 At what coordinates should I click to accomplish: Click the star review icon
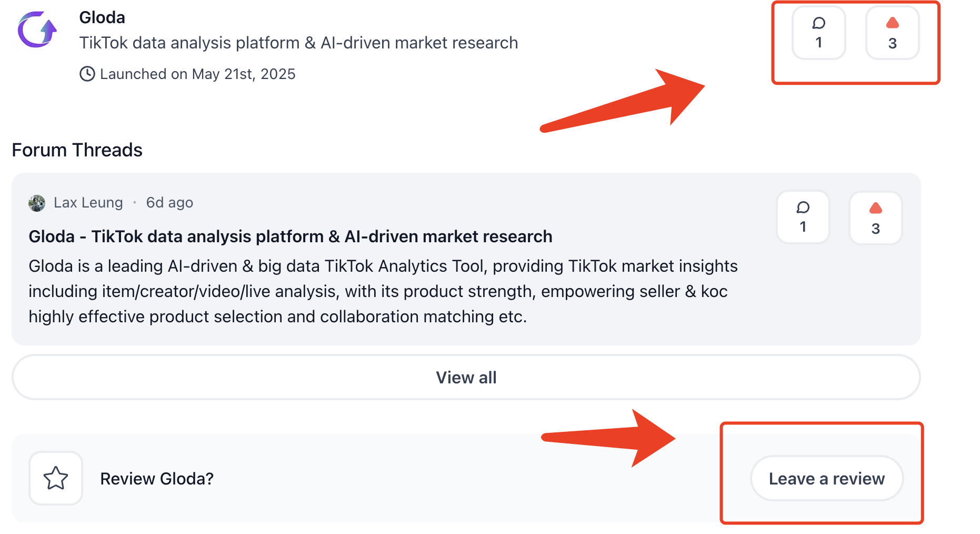point(56,478)
